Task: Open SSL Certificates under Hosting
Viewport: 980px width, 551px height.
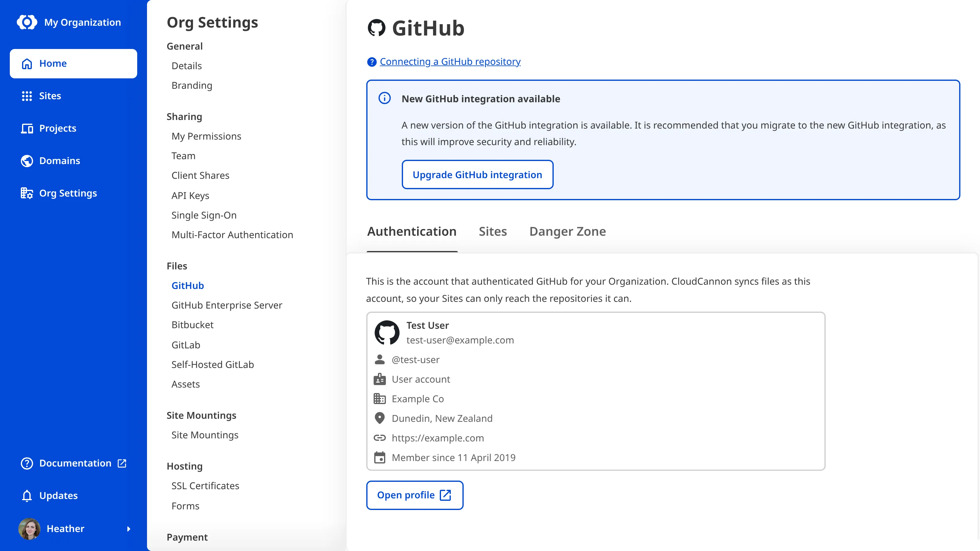Action: [205, 485]
